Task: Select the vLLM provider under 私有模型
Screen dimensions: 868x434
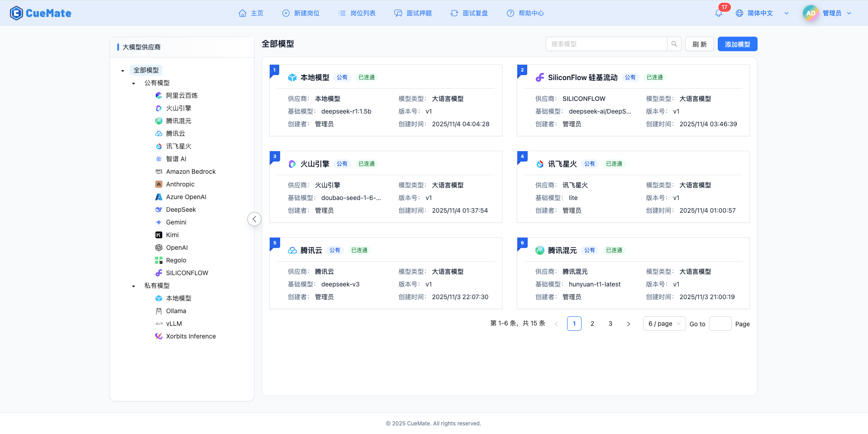Action: click(x=173, y=324)
